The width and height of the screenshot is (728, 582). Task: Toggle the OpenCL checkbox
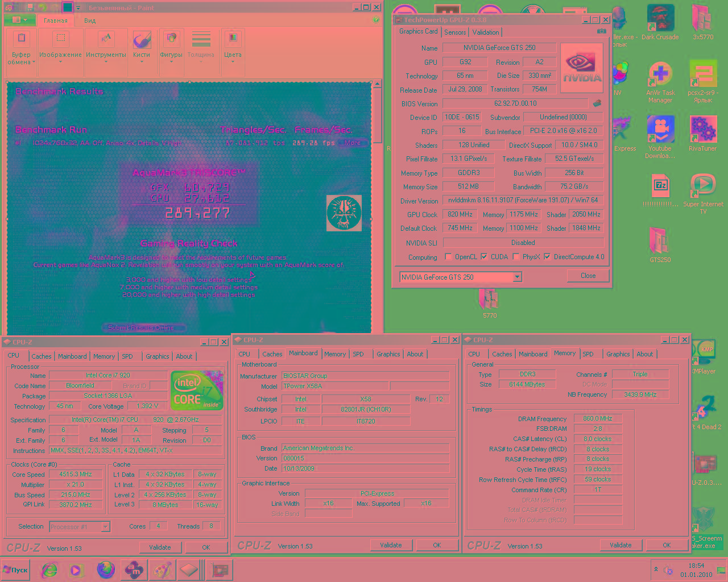click(448, 257)
